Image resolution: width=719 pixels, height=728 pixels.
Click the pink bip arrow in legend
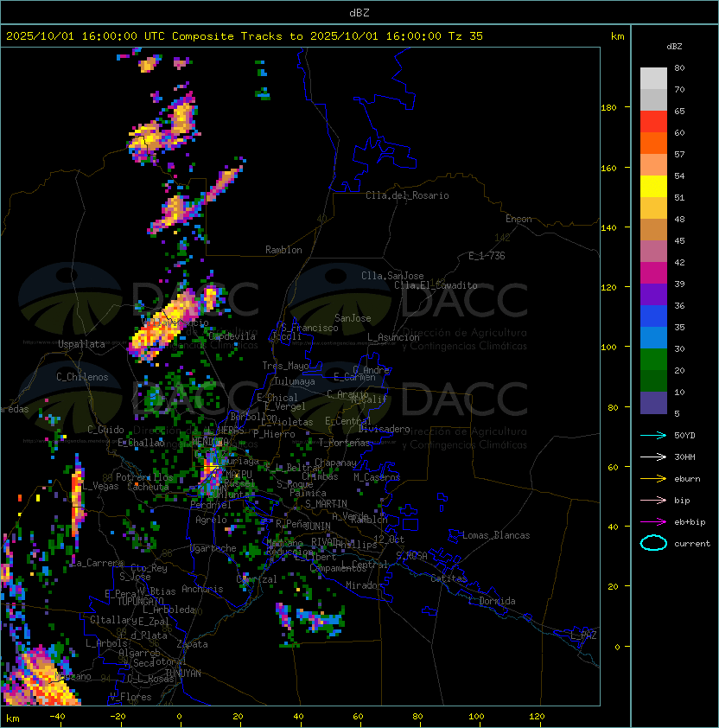[653, 501]
